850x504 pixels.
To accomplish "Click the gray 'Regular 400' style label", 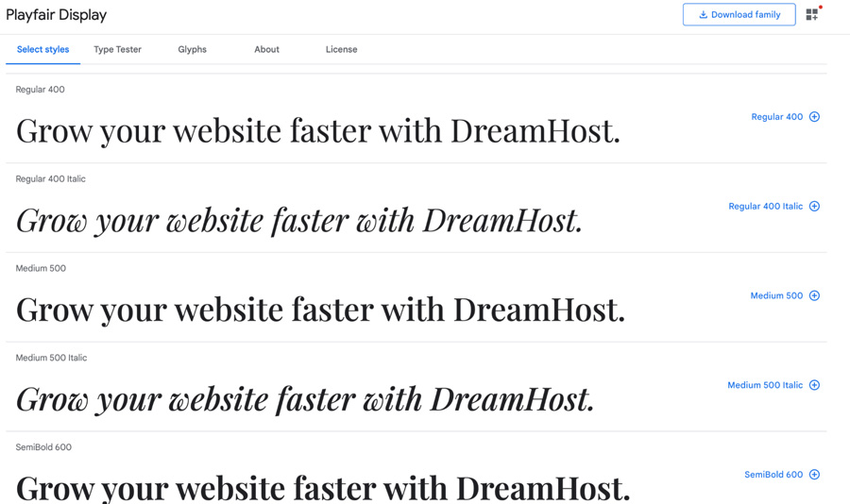I will click(x=40, y=90).
